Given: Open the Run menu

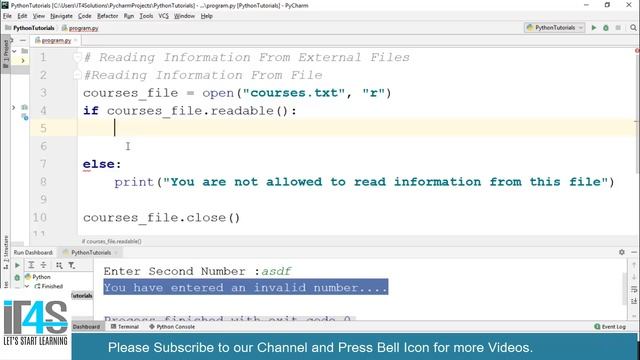Looking at the screenshot, I should coord(129,16).
